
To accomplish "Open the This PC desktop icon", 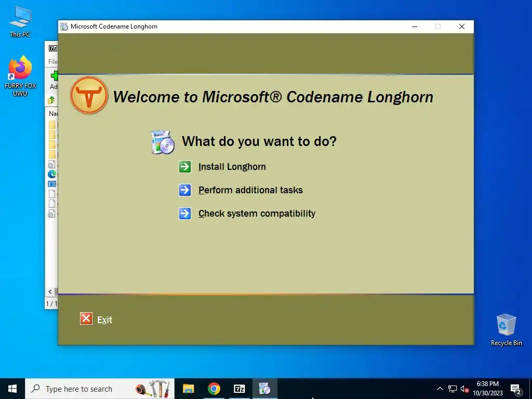I will pos(20,22).
